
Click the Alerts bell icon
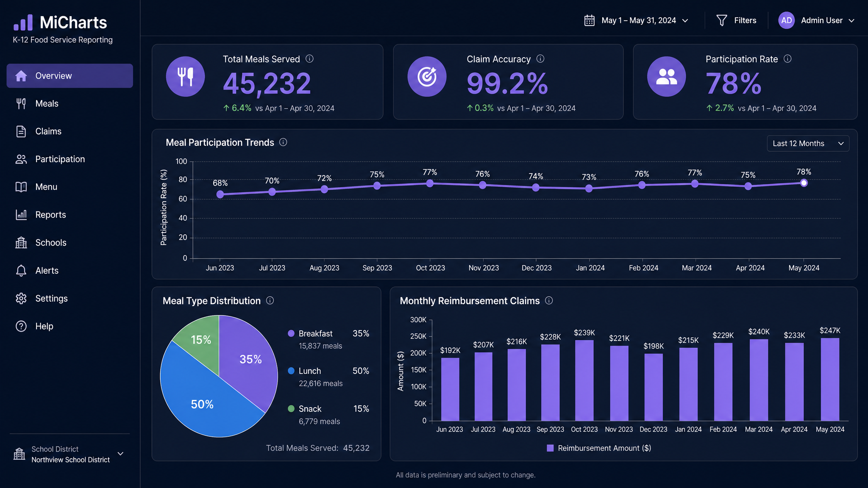click(x=21, y=271)
